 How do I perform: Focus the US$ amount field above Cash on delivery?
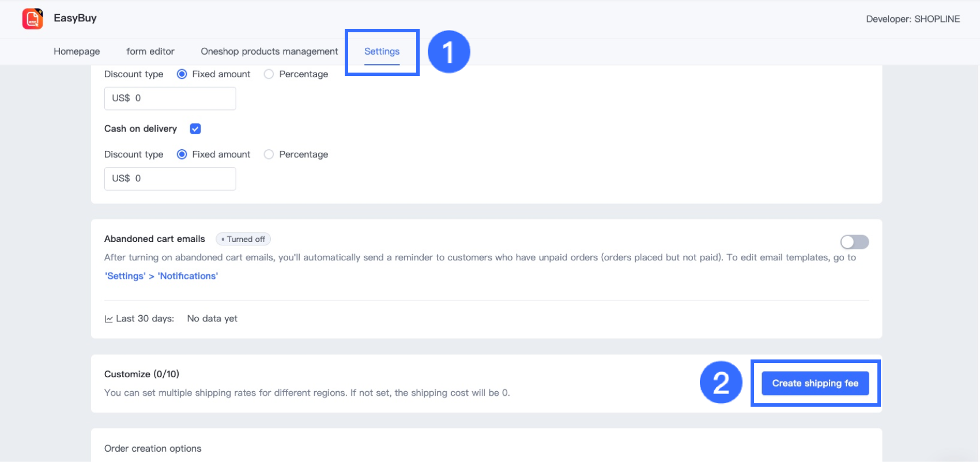point(170,99)
